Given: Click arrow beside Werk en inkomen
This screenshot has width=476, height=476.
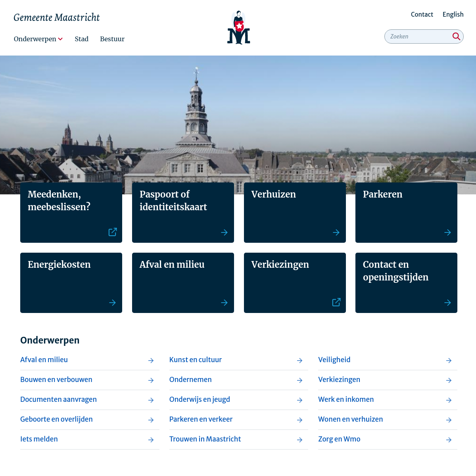Looking at the screenshot, I should 449,400.
